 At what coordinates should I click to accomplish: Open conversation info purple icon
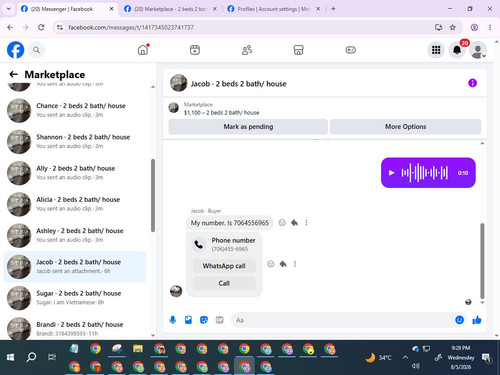click(472, 83)
